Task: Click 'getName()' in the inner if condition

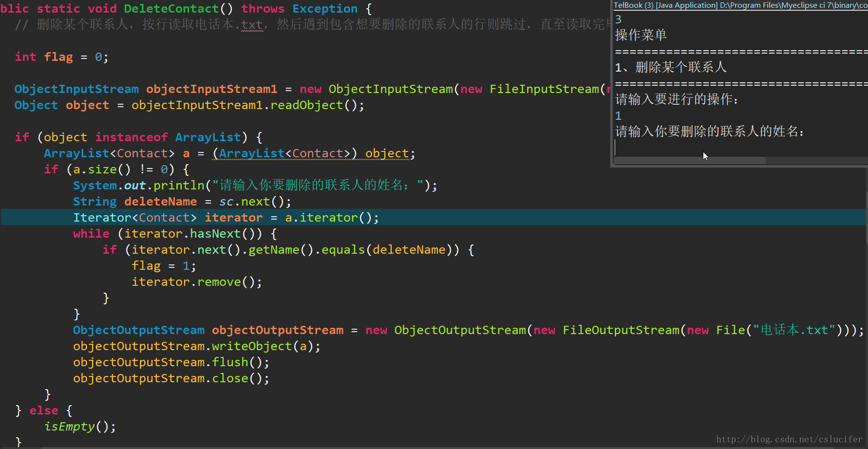Action: tap(281, 250)
